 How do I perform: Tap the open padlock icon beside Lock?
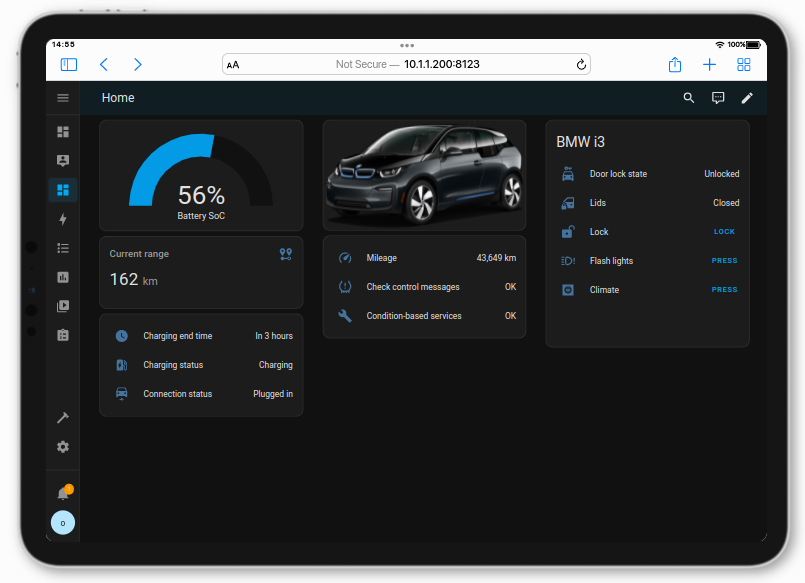pos(568,232)
